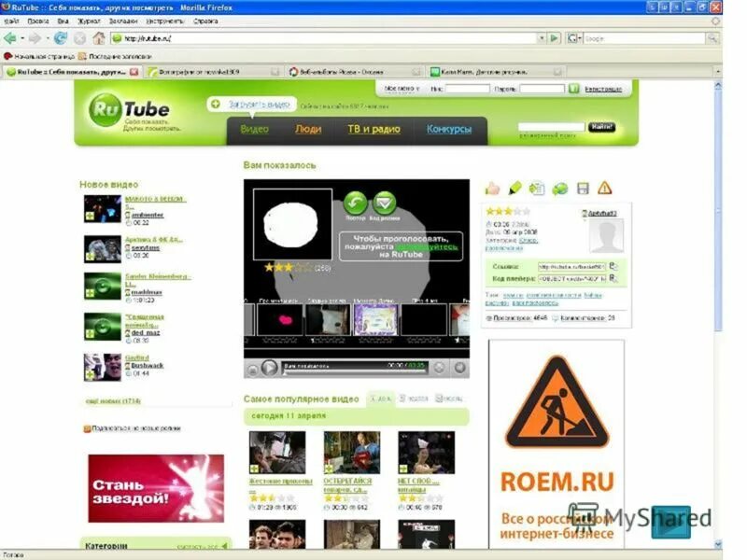Click the browser Back arrow
Screen dimensions: 747x560
tap(9, 38)
